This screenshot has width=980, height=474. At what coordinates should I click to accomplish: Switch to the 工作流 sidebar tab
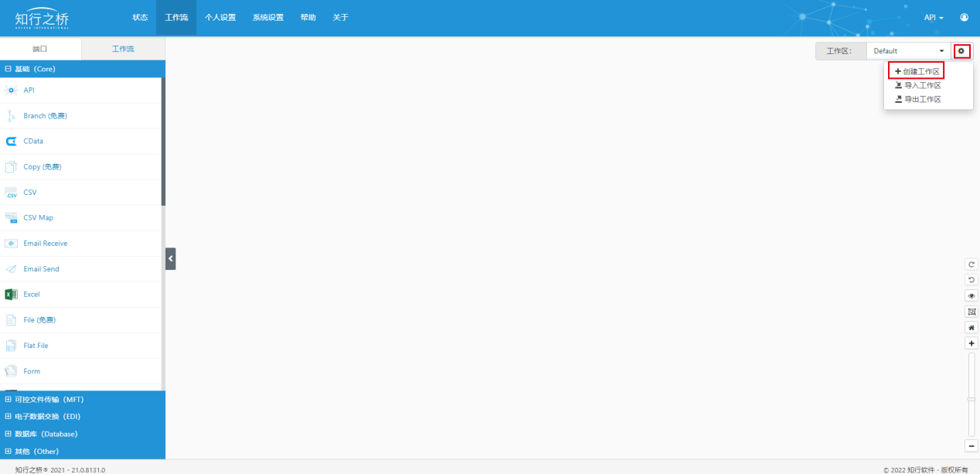click(x=123, y=49)
